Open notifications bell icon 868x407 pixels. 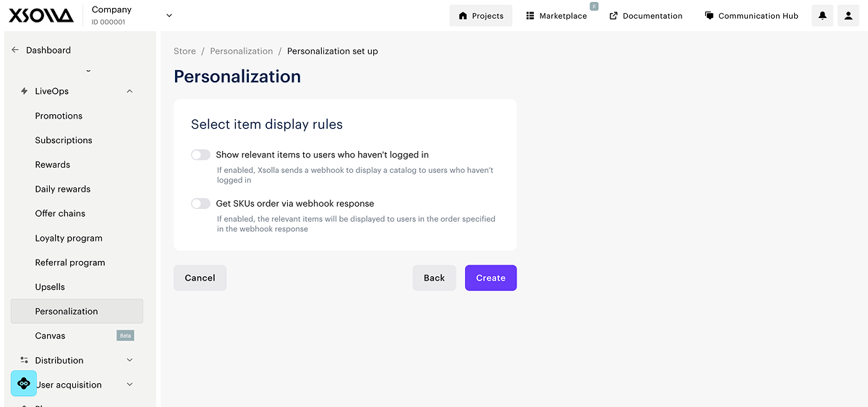(x=822, y=16)
